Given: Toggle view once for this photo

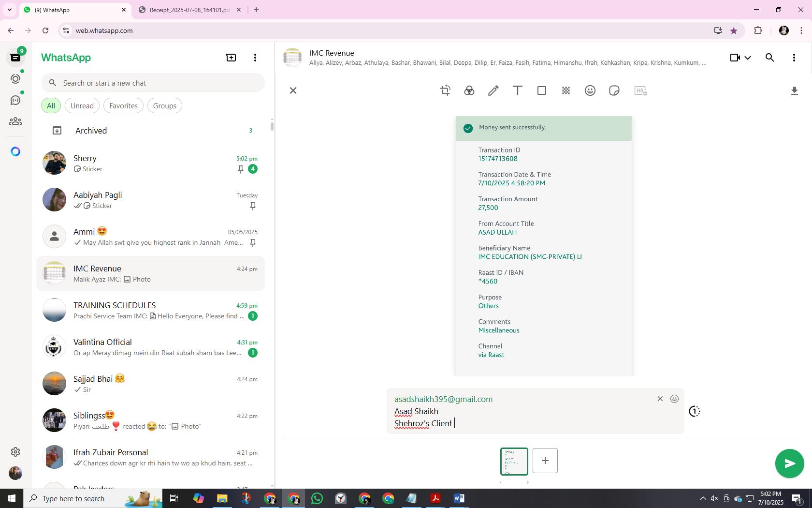Looking at the screenshot, I should coord(694,411).
